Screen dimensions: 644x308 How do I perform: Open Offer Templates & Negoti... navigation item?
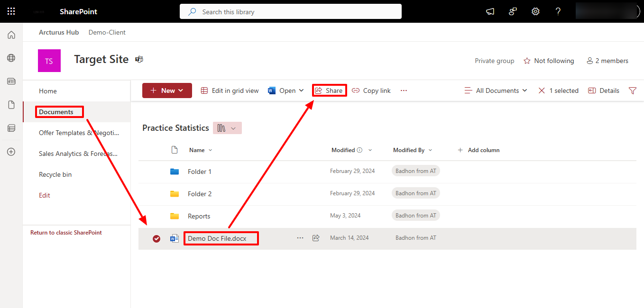tap(79, 133)
